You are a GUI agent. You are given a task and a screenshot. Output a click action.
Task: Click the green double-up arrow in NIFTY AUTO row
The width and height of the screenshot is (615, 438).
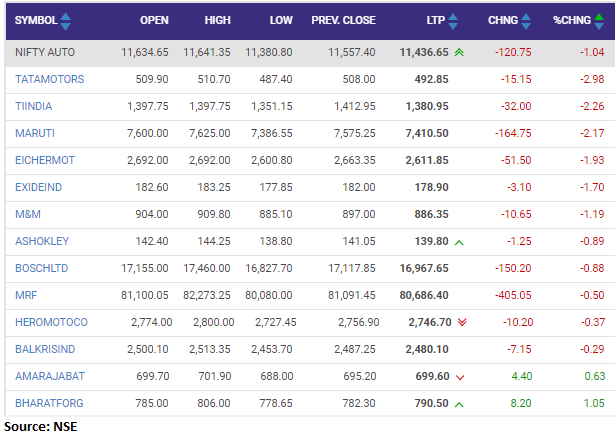point(459,50)
